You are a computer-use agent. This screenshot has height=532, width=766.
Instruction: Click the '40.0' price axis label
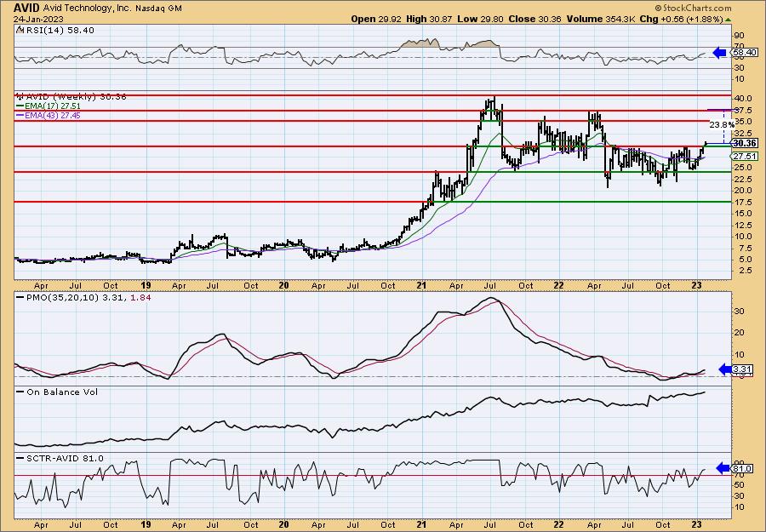click(741, 98)
